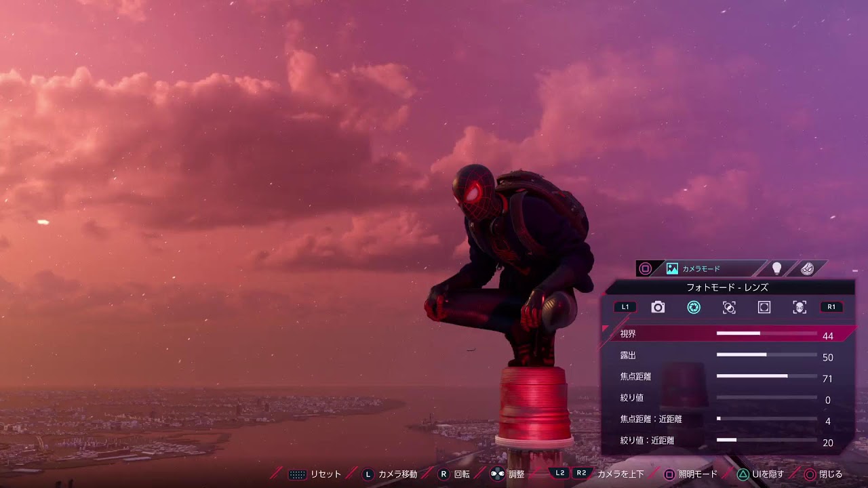Click the 調整 adjust prompt label

pyautogui.click(x=517, y=474)
